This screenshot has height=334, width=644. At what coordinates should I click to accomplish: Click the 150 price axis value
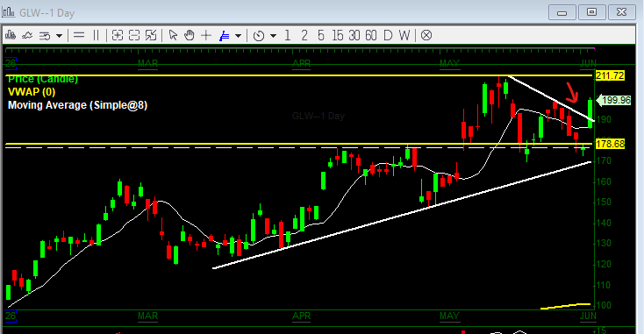tap(604, 203)
